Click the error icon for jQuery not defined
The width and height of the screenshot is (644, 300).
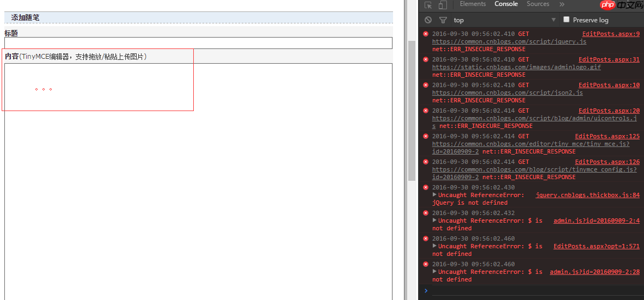tap(426, 187)
